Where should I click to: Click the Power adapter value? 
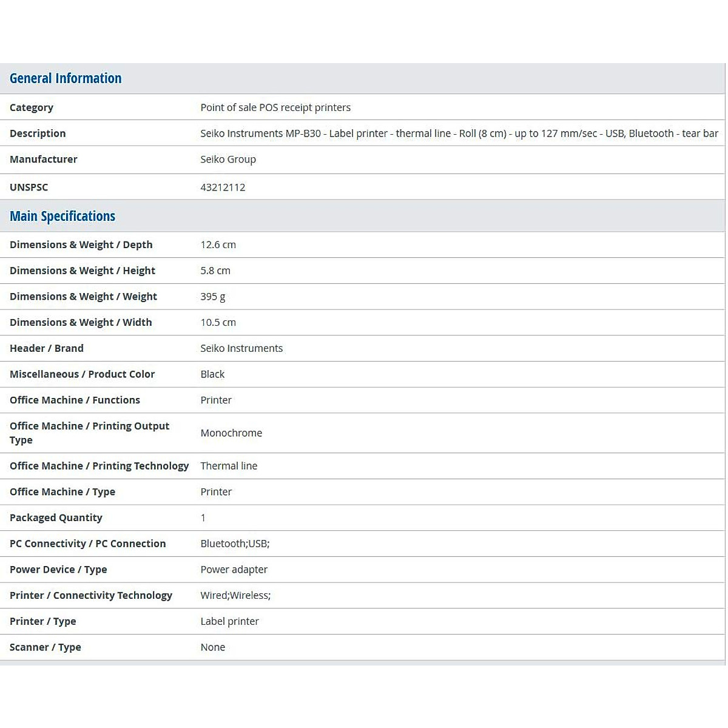[x=234, y=570]
